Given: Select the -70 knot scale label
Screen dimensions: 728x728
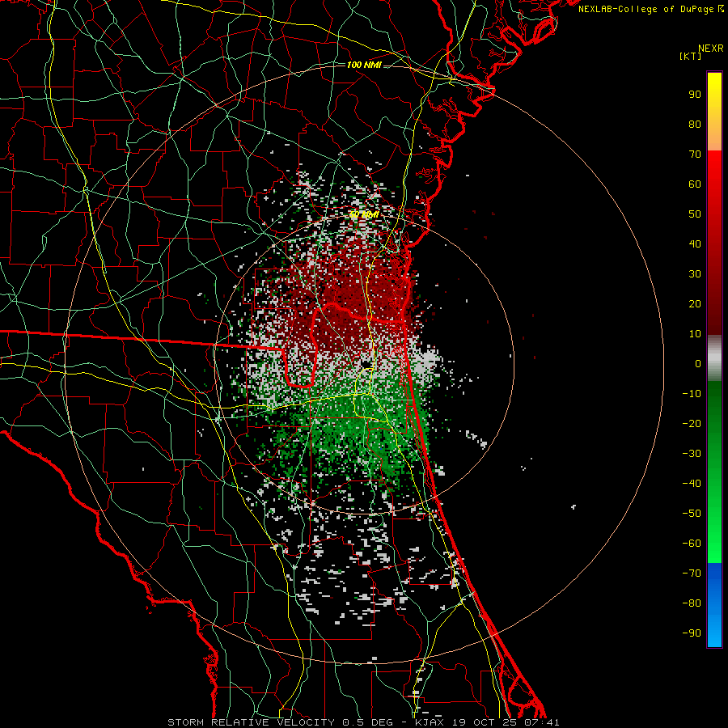Looking at the screenshot, I should coord(692,574).
